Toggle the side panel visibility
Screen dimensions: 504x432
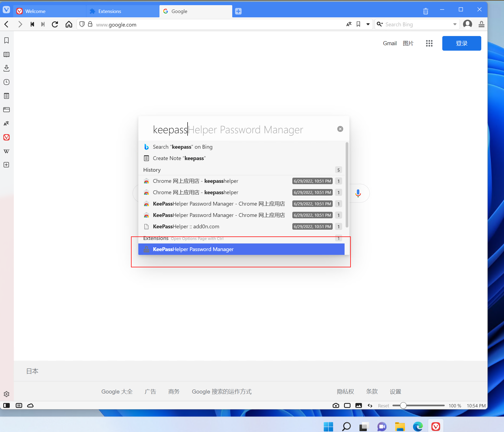pyautogui.click(x=6, y=405)
